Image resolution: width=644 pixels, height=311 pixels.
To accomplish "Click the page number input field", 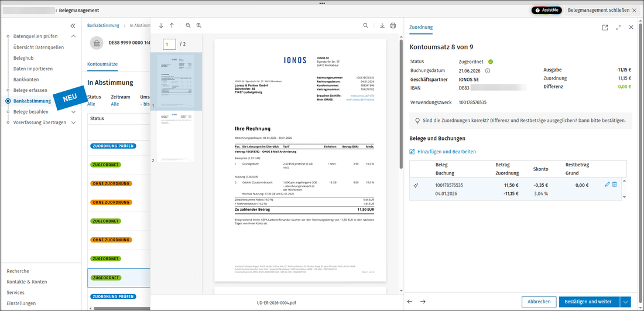I will (169, 44).
